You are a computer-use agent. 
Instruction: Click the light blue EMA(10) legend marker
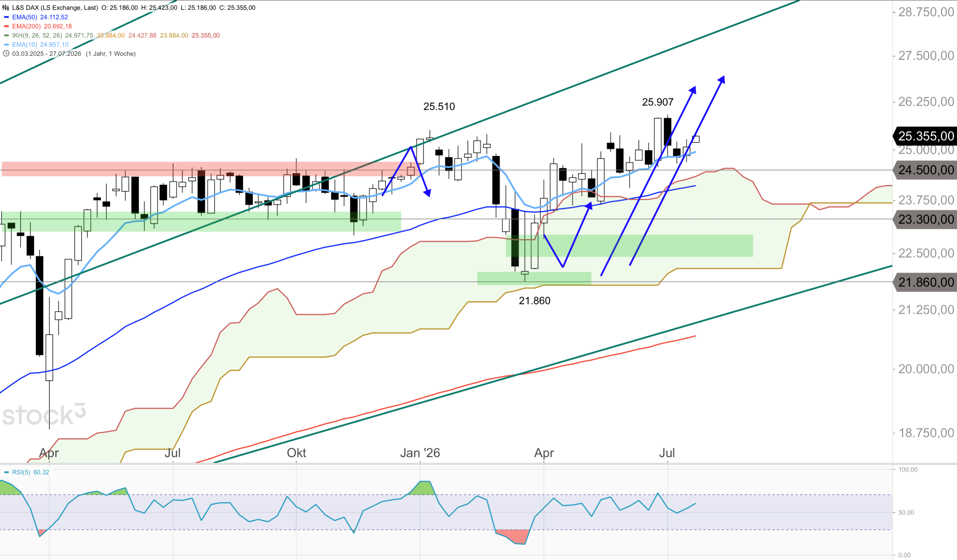[x=6, y=44]
